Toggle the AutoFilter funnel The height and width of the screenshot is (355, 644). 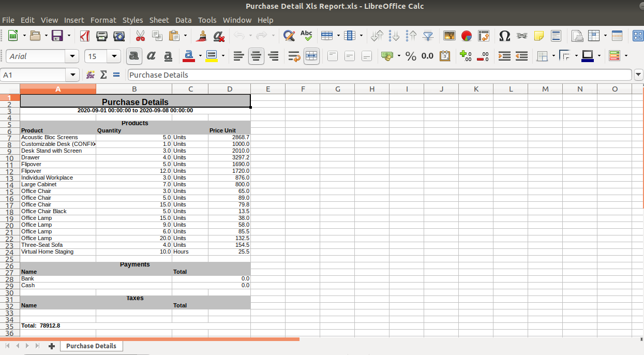pos(428,36)
